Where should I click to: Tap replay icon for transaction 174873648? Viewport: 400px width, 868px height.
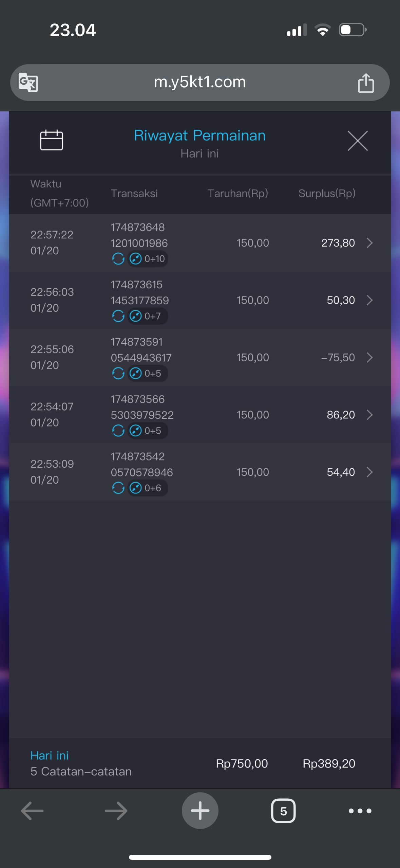[118, 259]
